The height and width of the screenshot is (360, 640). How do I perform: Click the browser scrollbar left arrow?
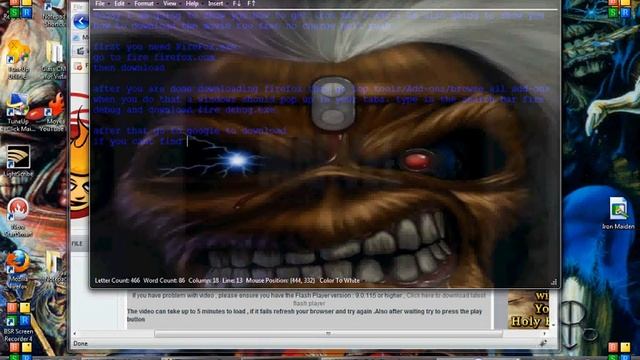pos(75,333)
